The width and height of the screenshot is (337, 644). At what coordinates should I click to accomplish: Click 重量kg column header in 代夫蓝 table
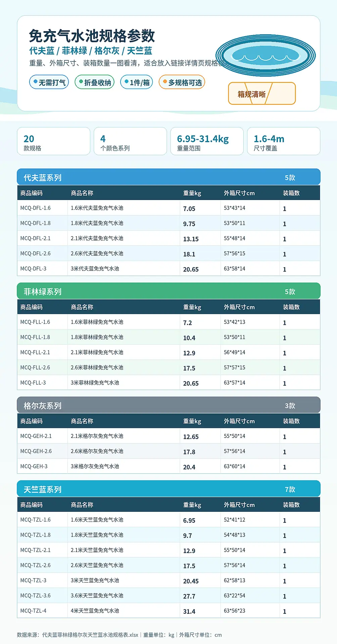(x=192, y=193)
